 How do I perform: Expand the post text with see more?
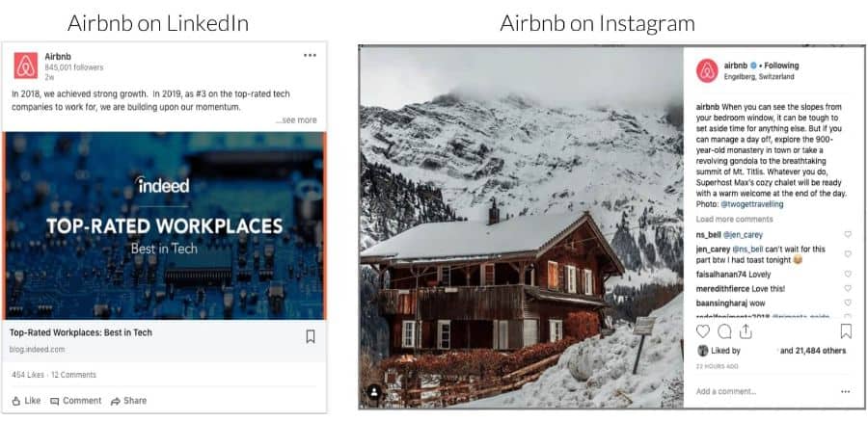(x=296, y=120)
